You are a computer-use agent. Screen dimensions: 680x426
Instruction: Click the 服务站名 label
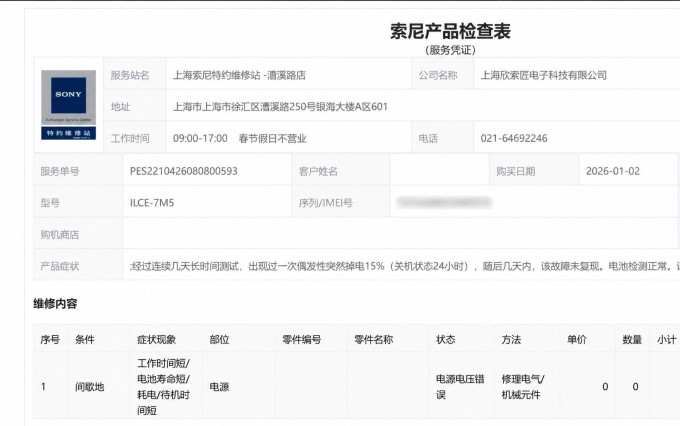point(130,75)
